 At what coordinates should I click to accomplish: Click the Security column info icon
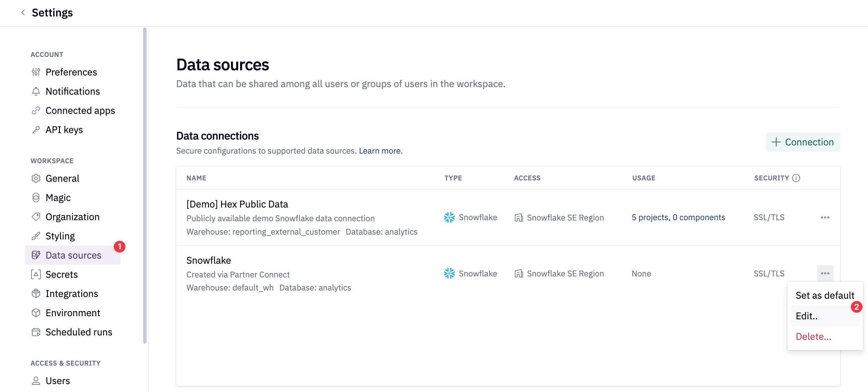coord(797,178)
